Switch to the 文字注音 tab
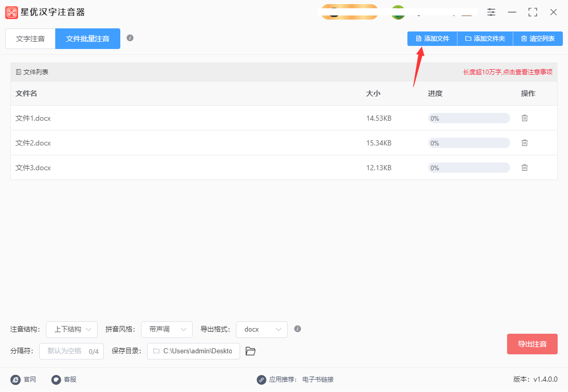Viewport: 568px width, 392px height. coord(30,39)
